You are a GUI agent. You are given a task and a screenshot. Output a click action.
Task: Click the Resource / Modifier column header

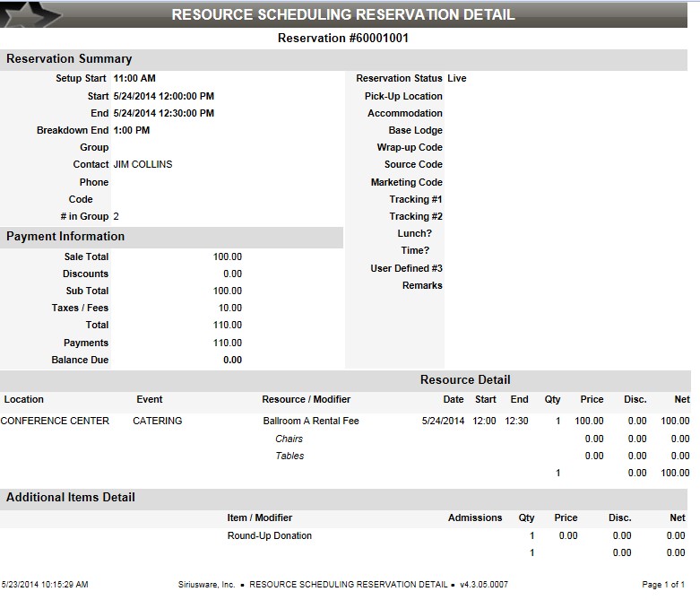(x=307, y=399)
